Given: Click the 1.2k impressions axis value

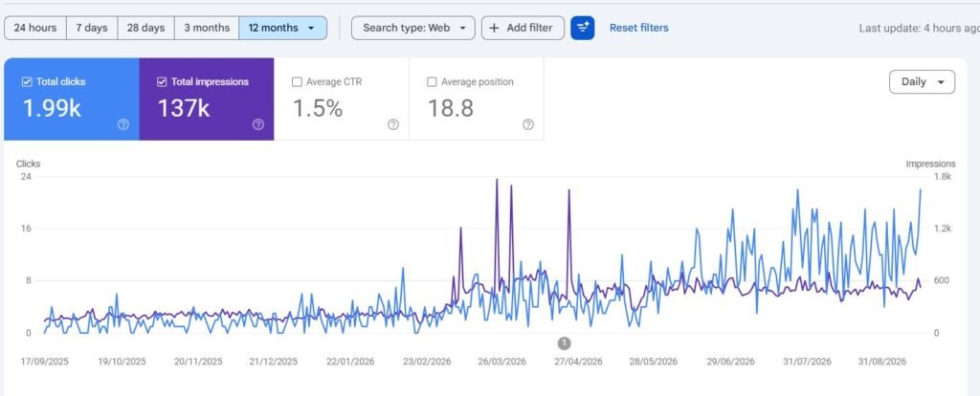Looking at the screenshot, I should coord(943,229).
